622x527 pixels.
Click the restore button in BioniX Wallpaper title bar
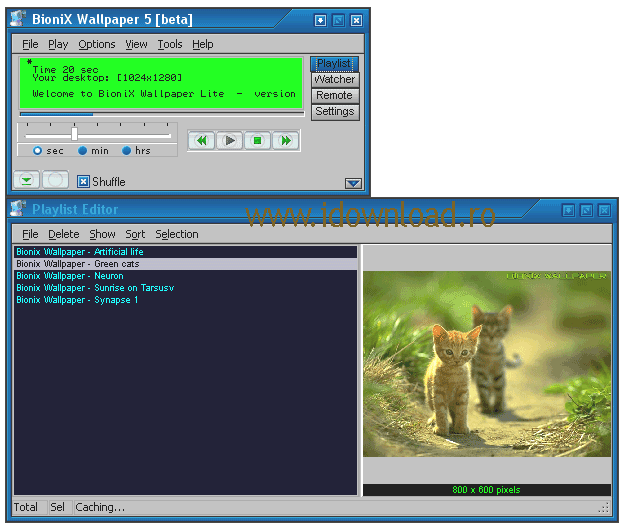coord(338,20)
